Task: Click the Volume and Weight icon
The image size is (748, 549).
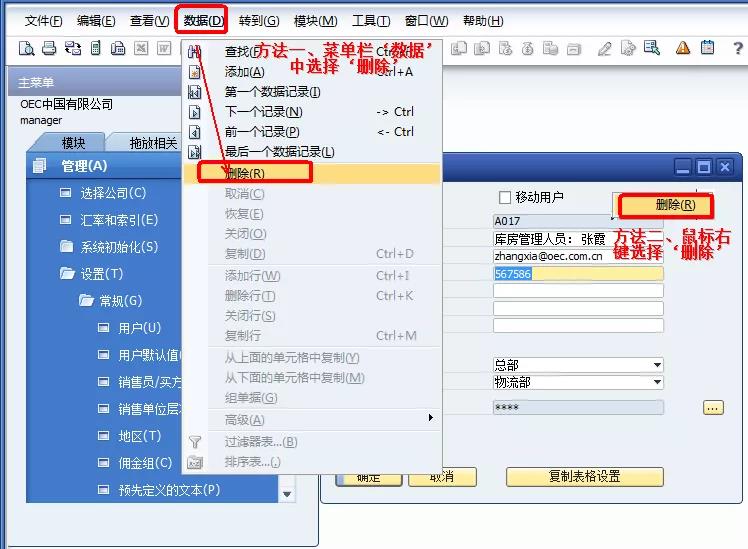Action: coord(551,48)
